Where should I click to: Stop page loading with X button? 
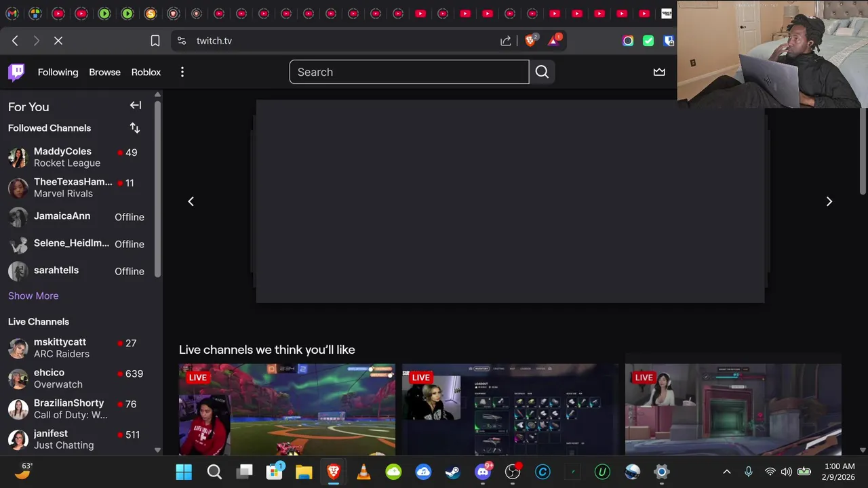(58, 41)
